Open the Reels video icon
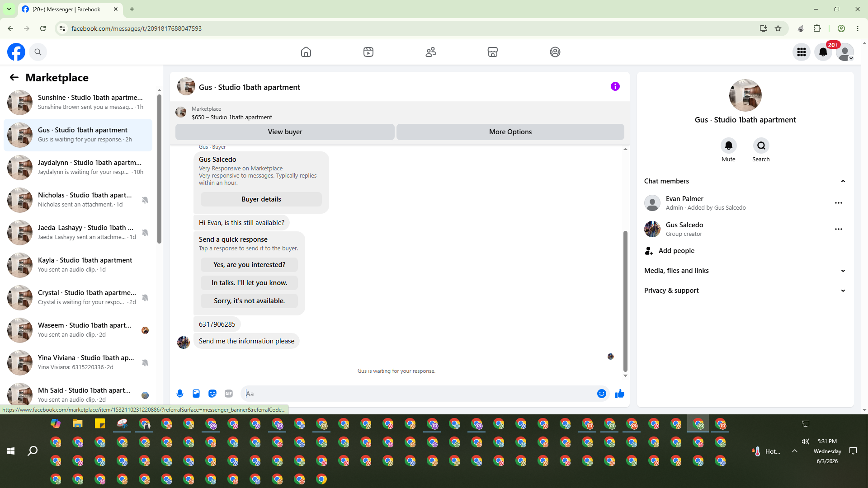This screenshot has height=488, width=868. [x=368, y=52]
